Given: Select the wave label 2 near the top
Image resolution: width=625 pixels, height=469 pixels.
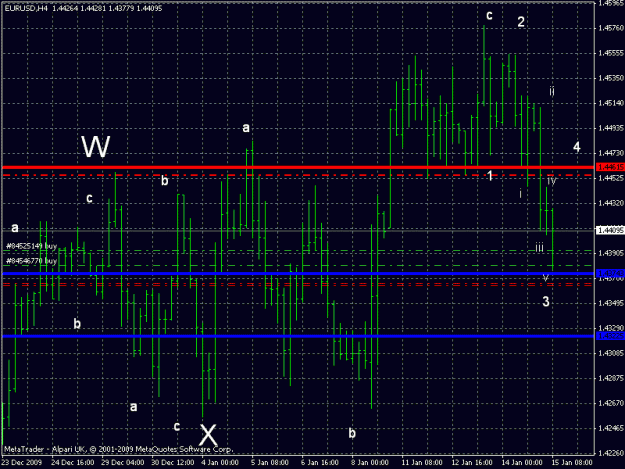Looking at the screenshot, I should (x=521, y=22).
